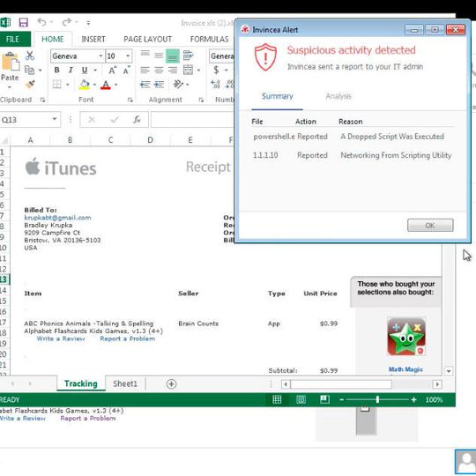476x476 pixels.
Task: Switch to the INSERT ribbon tab
Action: point(93,39)
